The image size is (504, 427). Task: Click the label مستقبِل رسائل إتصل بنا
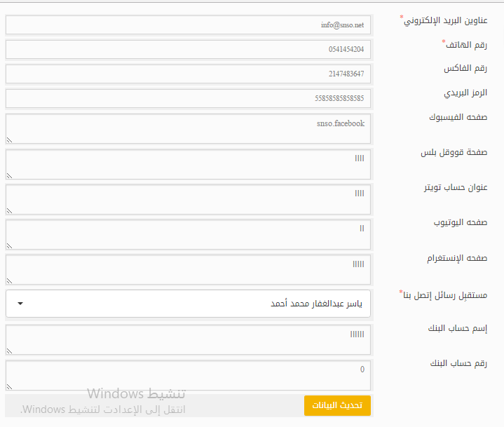point(445,295)
